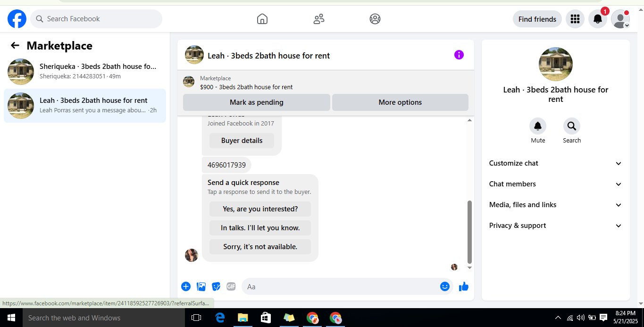Expand Customize chat section
This screenshot has width=644, height=327.
point(556,163)
